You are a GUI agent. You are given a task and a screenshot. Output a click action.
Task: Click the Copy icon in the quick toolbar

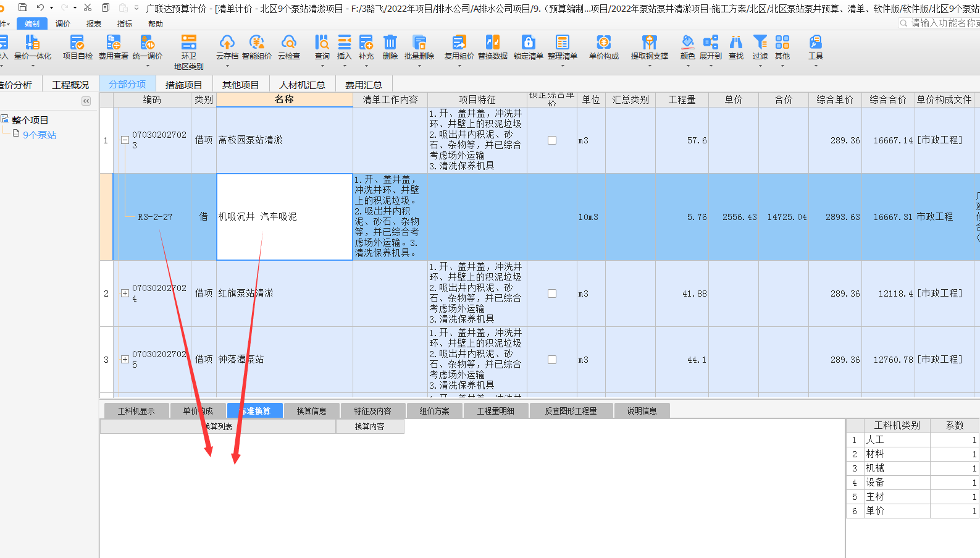(106, 7)
